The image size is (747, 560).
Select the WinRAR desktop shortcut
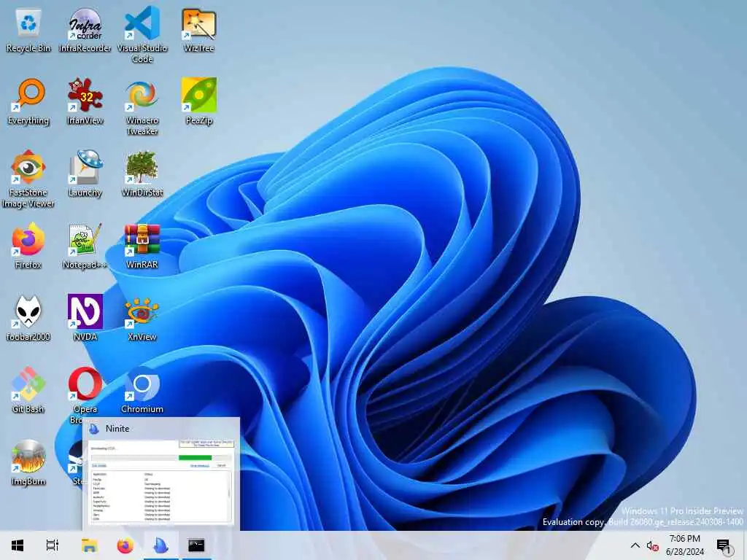pos(142,246)
